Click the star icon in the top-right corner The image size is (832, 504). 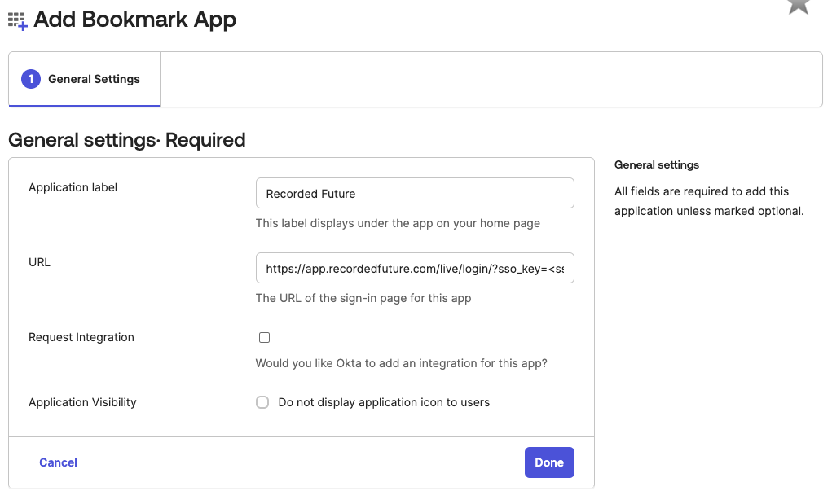798,5
